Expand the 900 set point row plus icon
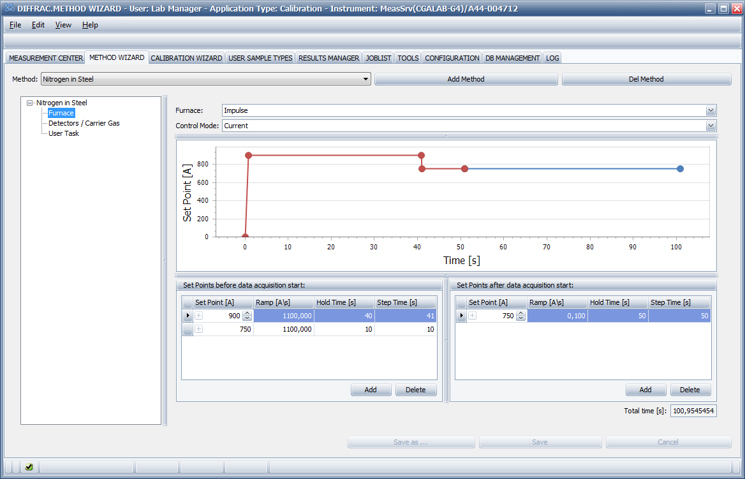745x479 pixels. (x=198, y=316)
